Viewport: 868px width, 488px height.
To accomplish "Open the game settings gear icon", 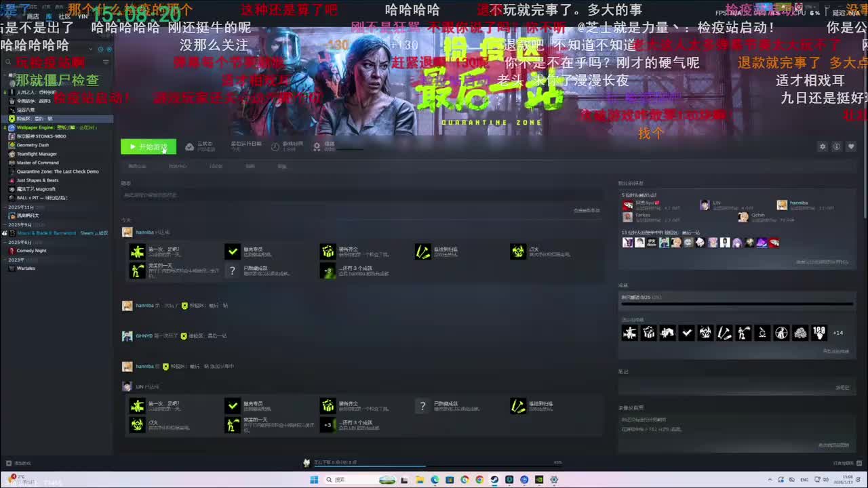I will 823,146.
